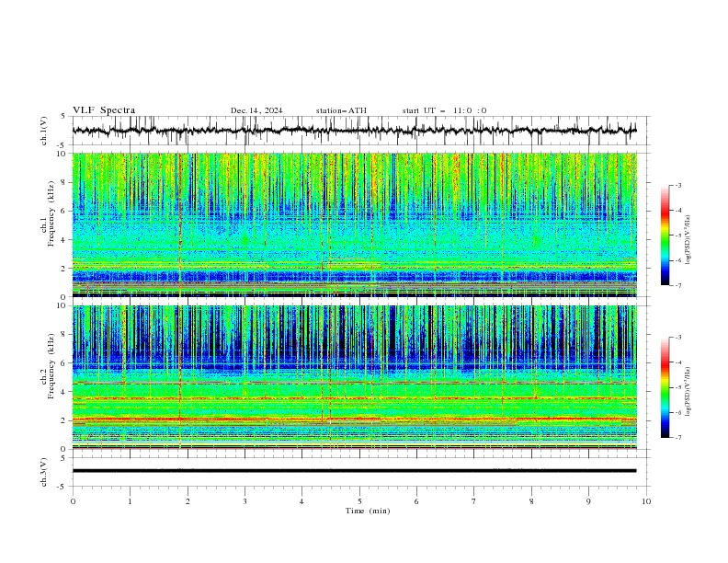Image resolution: width=728 pixels, height=563 pixels.
Task: Select the "start UT = 11:0 :0" text
Action: click(444, 110)
